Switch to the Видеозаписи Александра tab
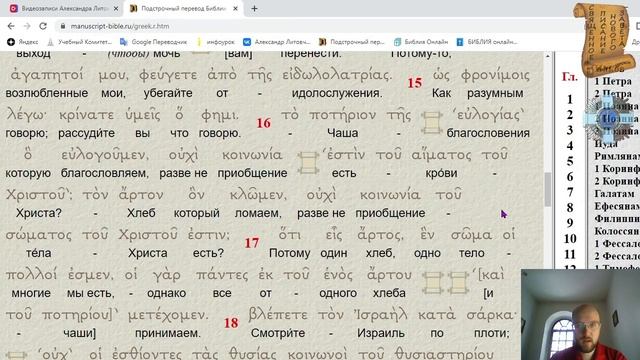The width and height of the screenshot is (640, 360). click(63, 8)
